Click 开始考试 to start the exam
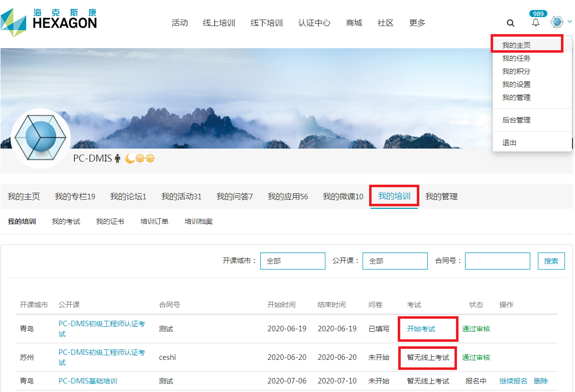Screen dimensions: 575x392 [421, 329]
